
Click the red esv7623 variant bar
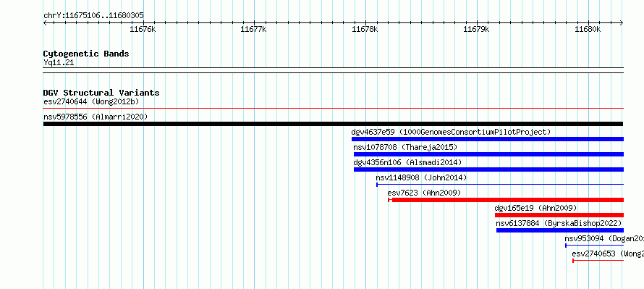coord(506,200)
